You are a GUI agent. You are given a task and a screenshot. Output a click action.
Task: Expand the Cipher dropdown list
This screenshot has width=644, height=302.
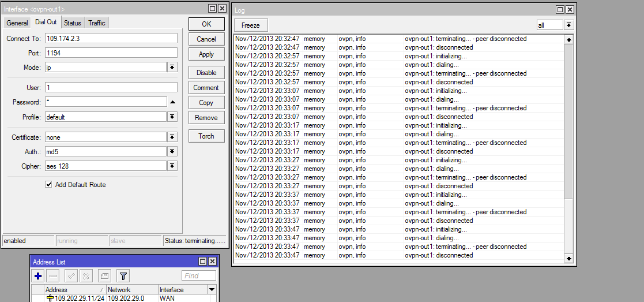(x=172, y=166)
